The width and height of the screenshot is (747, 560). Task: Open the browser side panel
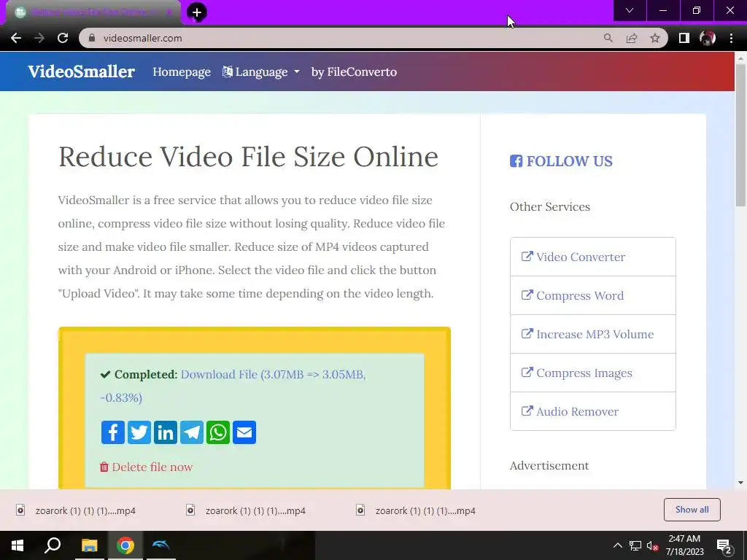[x=684, y=38]
